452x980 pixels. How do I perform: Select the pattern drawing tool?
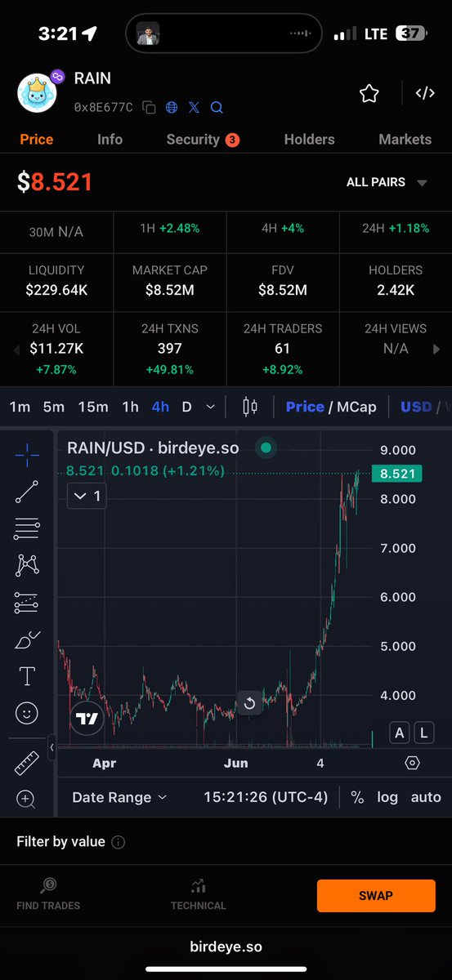(27, 565)
